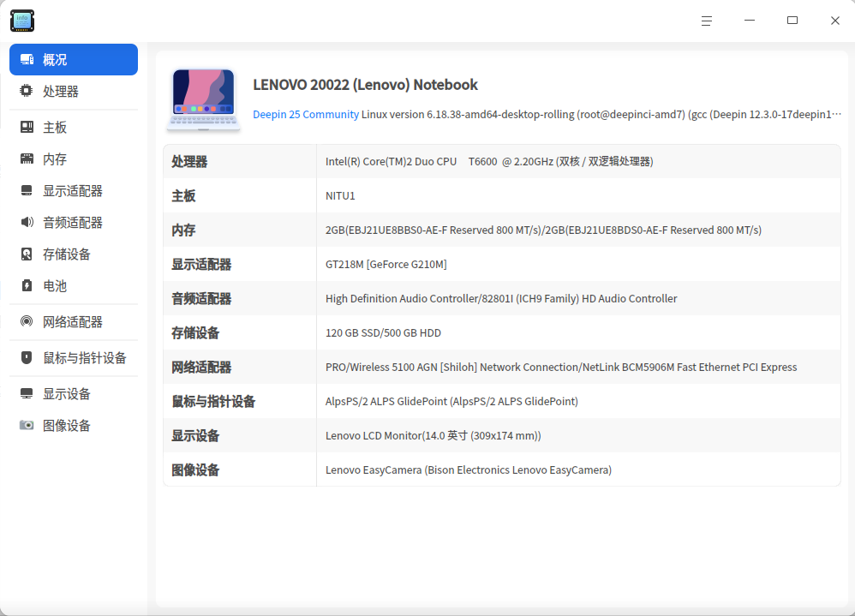Image resolution: width=855 pixels, height=616 pixels.
Task: Select the 处理器 row in overview table
Action: tap(502, 161)
